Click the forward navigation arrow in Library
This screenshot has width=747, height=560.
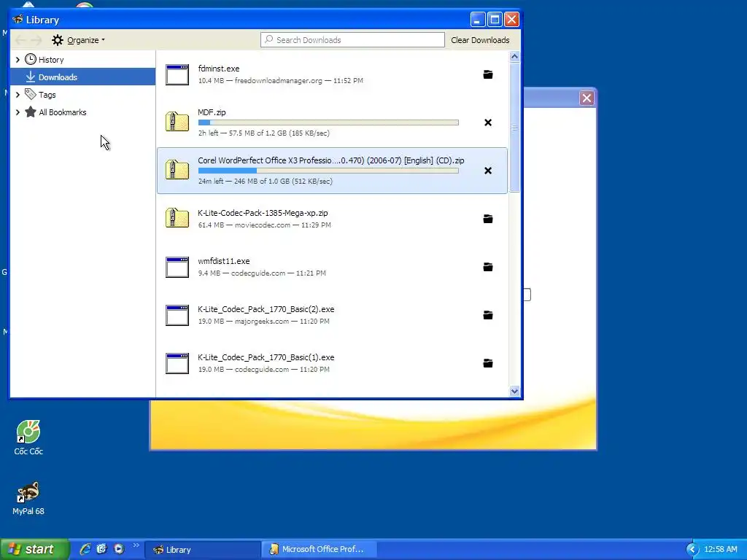pos(36,40)
